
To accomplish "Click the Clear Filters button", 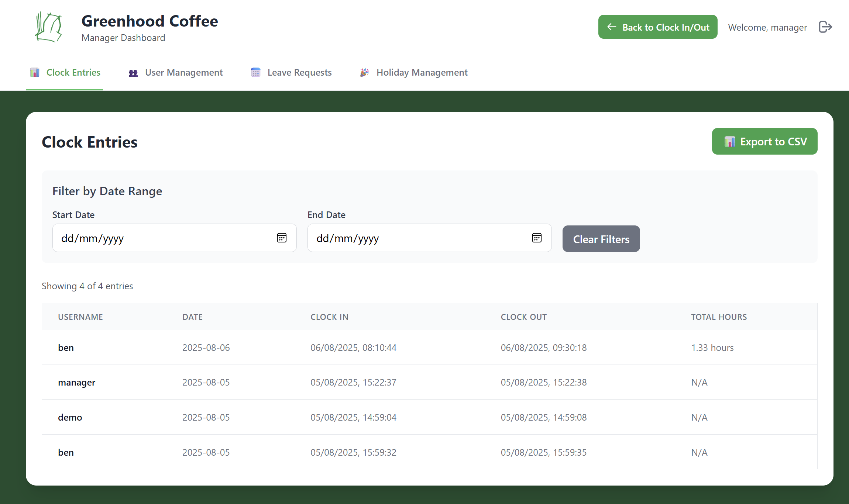I will click(x=601, y=239).
